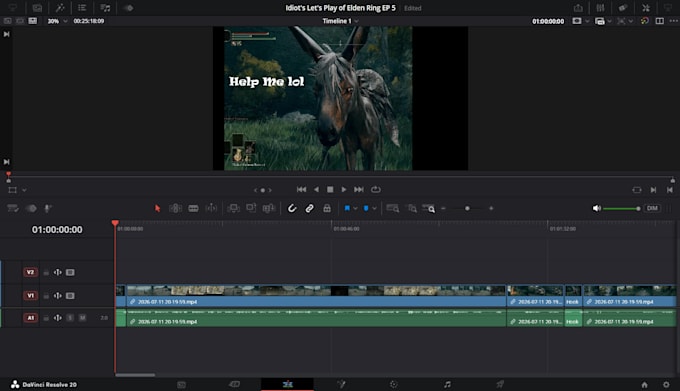Switch to the Fairlight music-note tab
The height and width of the screenshot is (391, 680).
[x=447, y=384]
